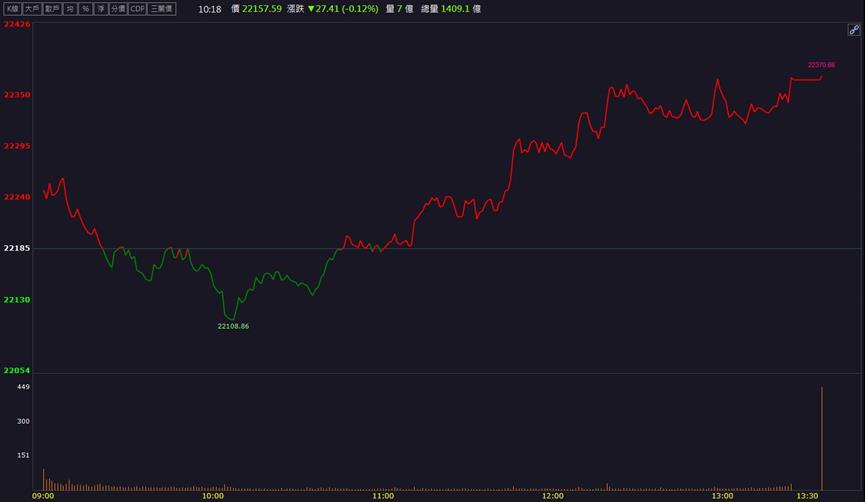Click the 22185 reference price axis label
Image resolution: width=865 pixels, height=502 pixels.
tap(17, 248)
